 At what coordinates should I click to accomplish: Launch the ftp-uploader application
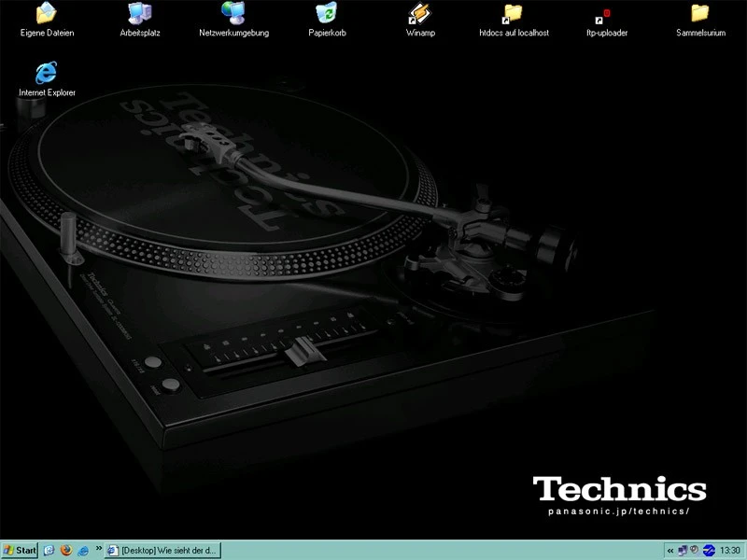point(605,19)
